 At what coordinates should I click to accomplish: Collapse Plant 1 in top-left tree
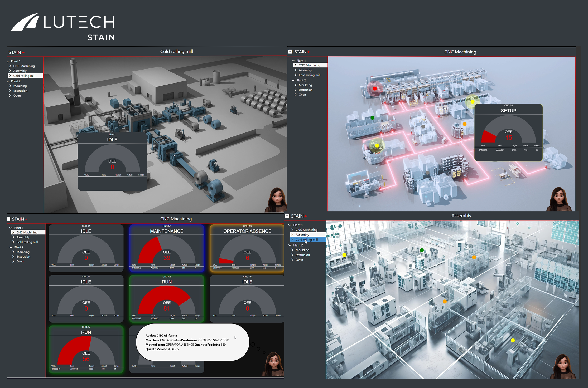click(x=8, y=61)
